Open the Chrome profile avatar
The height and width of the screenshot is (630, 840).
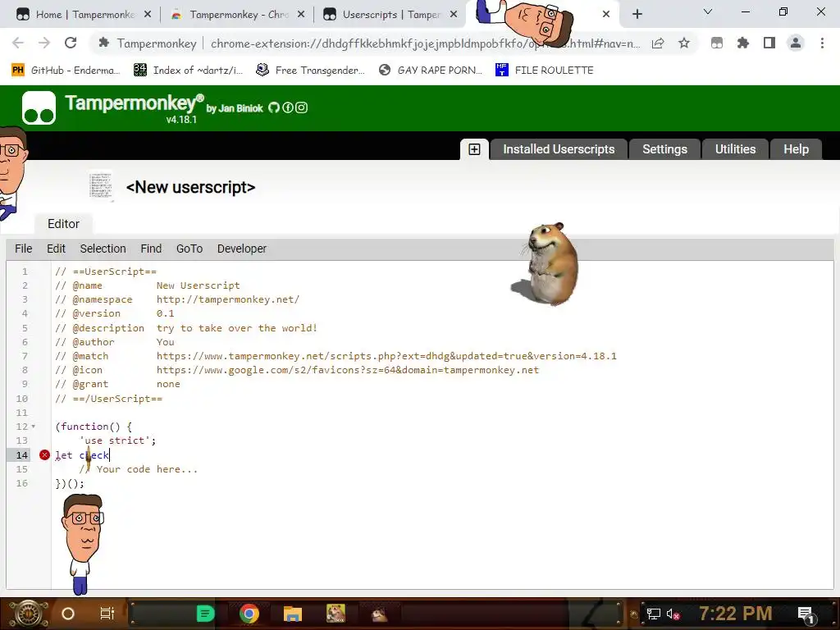(x=796, y=43)
